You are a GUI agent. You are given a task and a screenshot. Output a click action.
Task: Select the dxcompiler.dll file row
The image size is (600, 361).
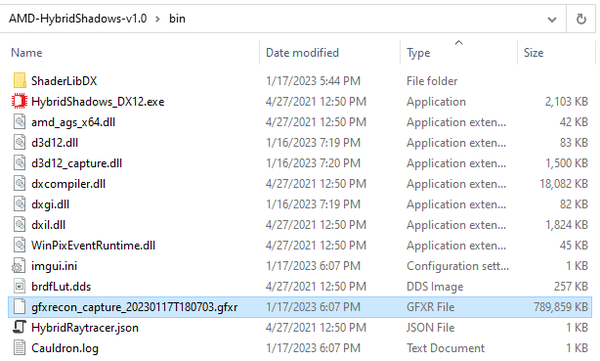(300, 184)
